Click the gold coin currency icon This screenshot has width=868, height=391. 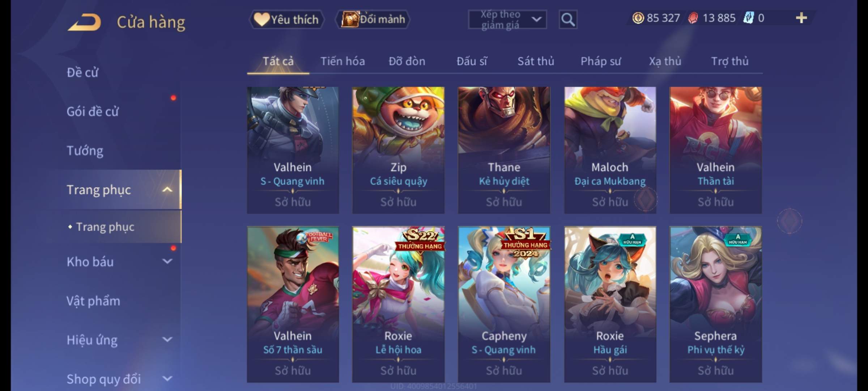[x=638, y=18]
